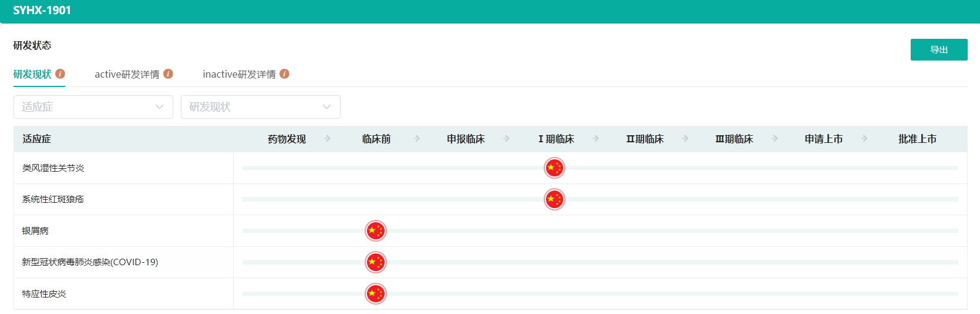
Task: Click the II期临床 stage header
Action: 645,139
